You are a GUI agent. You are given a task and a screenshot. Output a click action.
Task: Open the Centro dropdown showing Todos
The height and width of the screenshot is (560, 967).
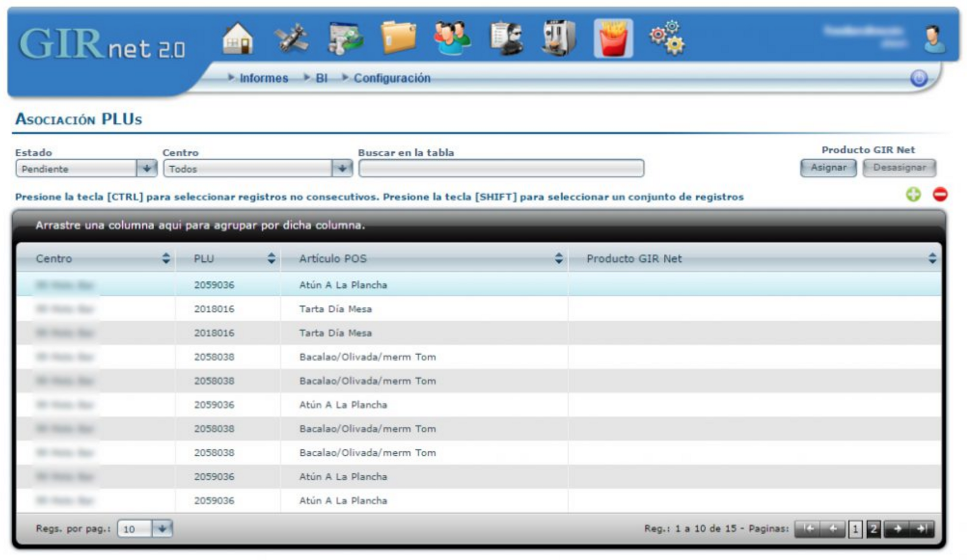click(342, 168)
